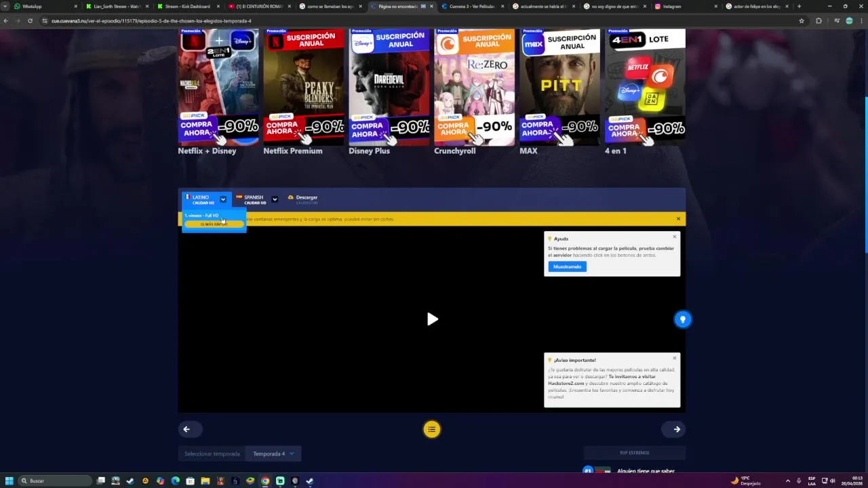
Task: Open the microphone tray icon
Action: pos(799,481)
